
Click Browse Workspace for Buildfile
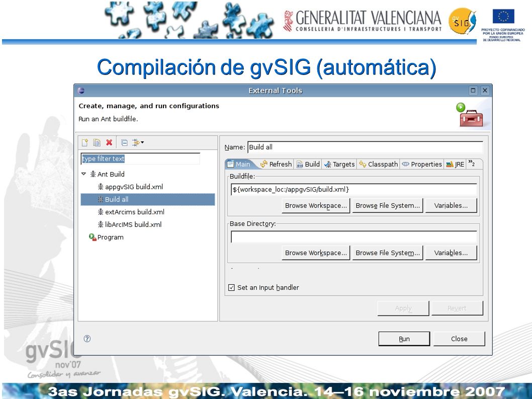[x=316, y=205]
